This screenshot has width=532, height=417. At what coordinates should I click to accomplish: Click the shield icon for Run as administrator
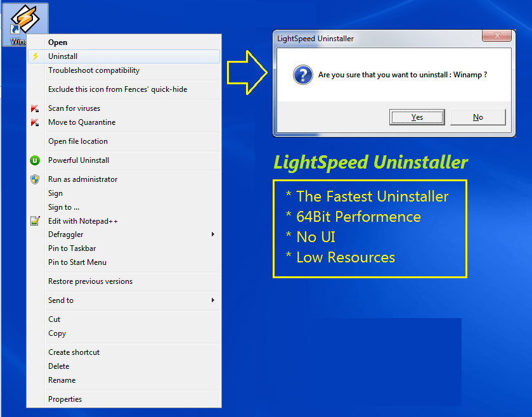[x=35, y=179]
